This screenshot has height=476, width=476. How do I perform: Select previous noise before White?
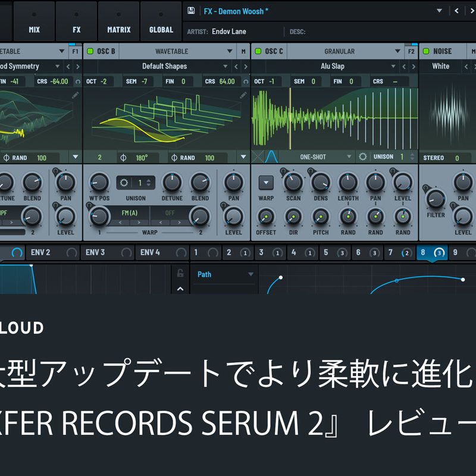tap(466, 67)
